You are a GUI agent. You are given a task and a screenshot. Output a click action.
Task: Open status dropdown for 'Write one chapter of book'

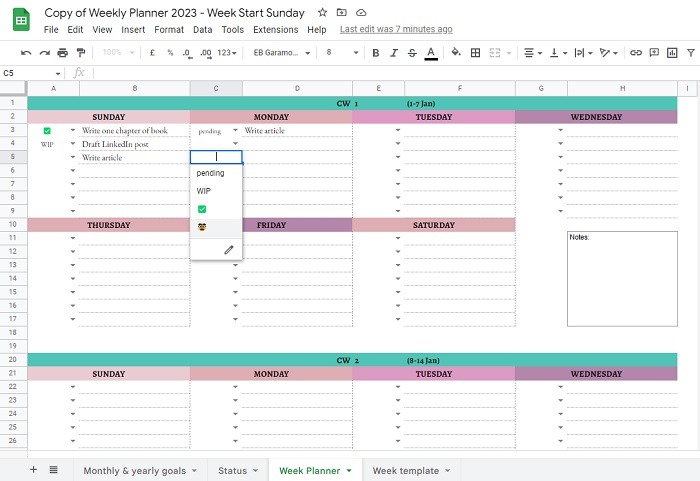73,130
